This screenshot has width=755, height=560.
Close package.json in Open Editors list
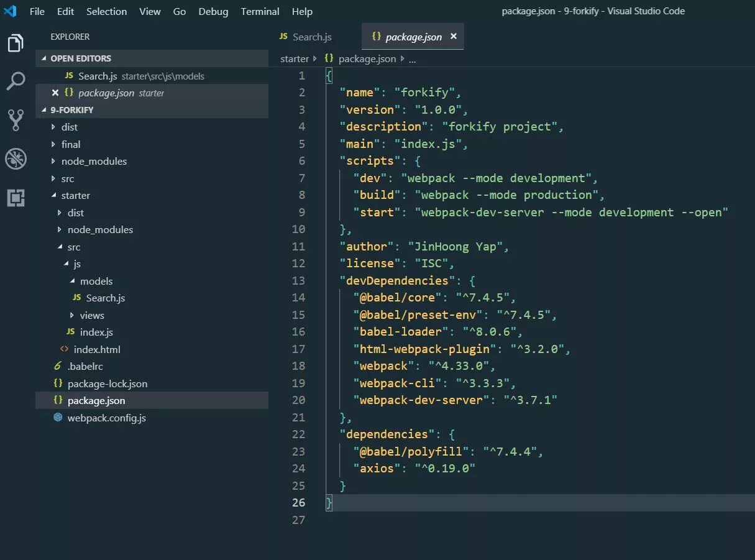(x=55, y=93)
